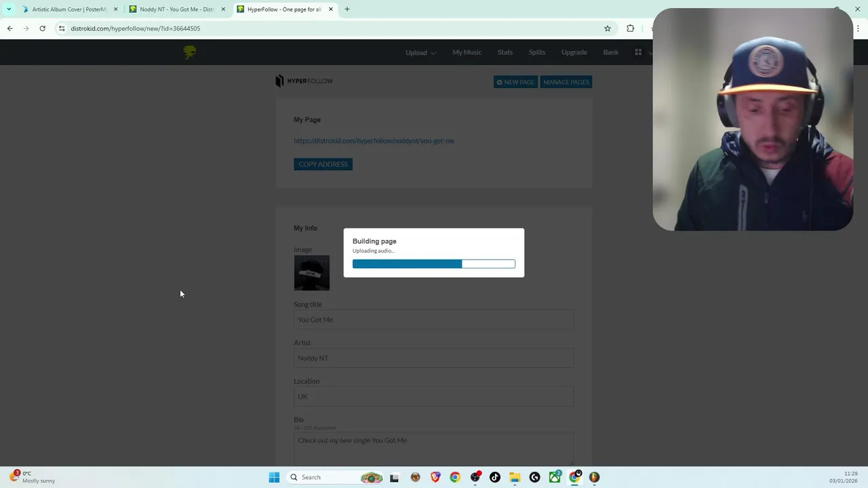Viewport: 868px width, 488px height.
Task: Open a new browser tab with plus
Action: click(347, 9)
